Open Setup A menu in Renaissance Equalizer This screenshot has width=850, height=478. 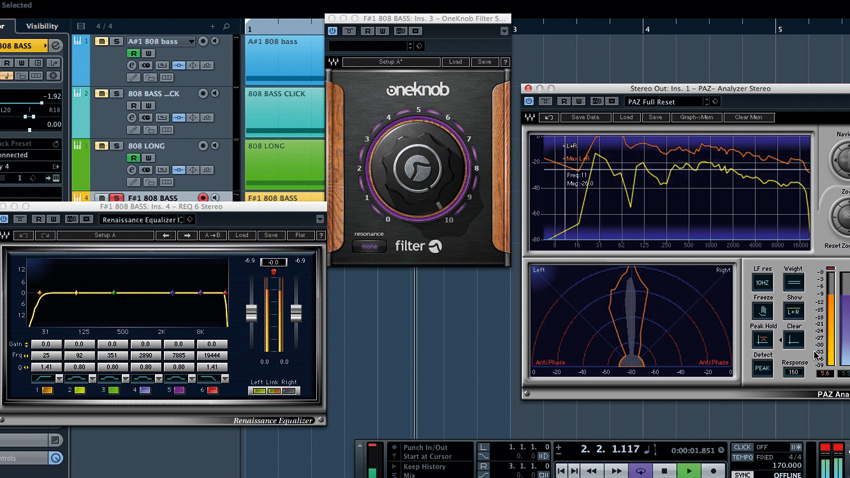[105, 235]
